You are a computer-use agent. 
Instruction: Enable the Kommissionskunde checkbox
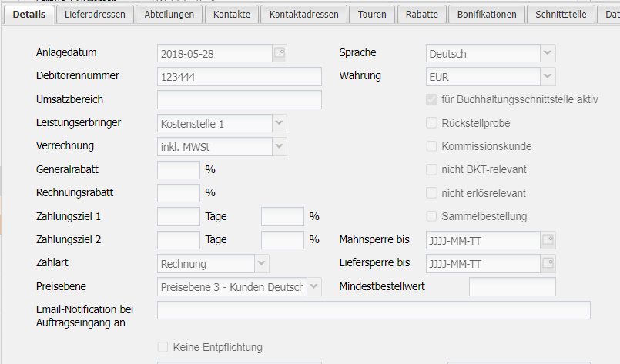point(431,146)
